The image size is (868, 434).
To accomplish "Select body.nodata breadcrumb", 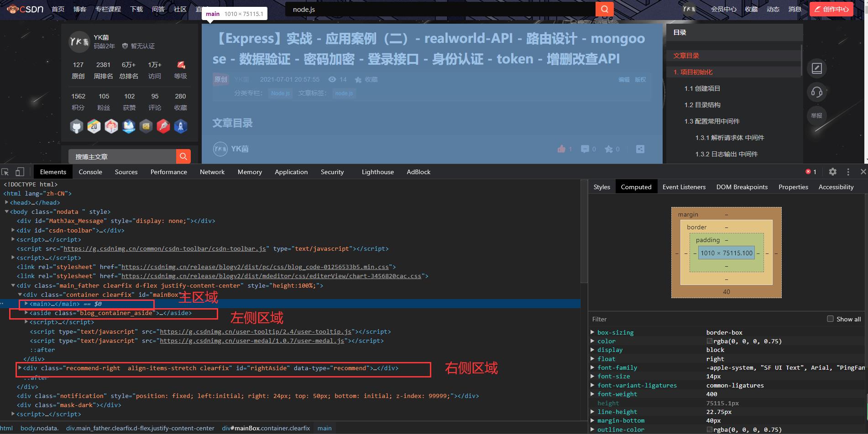I will pos(39,428).
